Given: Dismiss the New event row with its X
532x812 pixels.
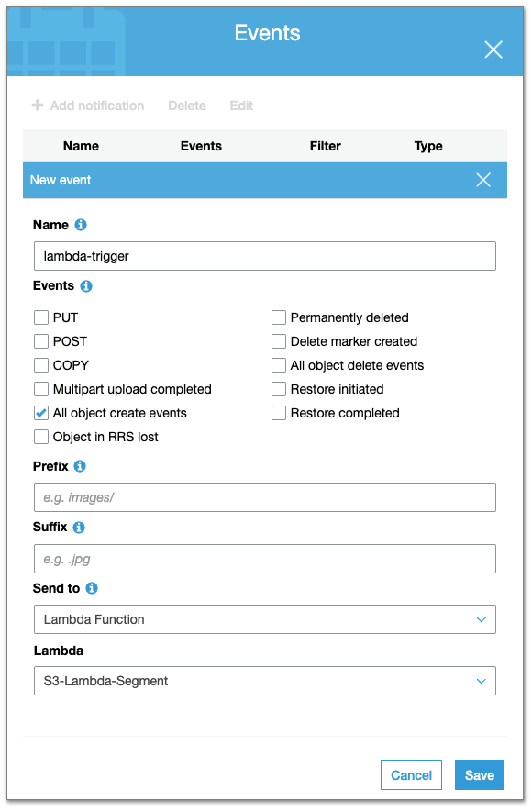Looking at the screenshot, I should point(483,180).
